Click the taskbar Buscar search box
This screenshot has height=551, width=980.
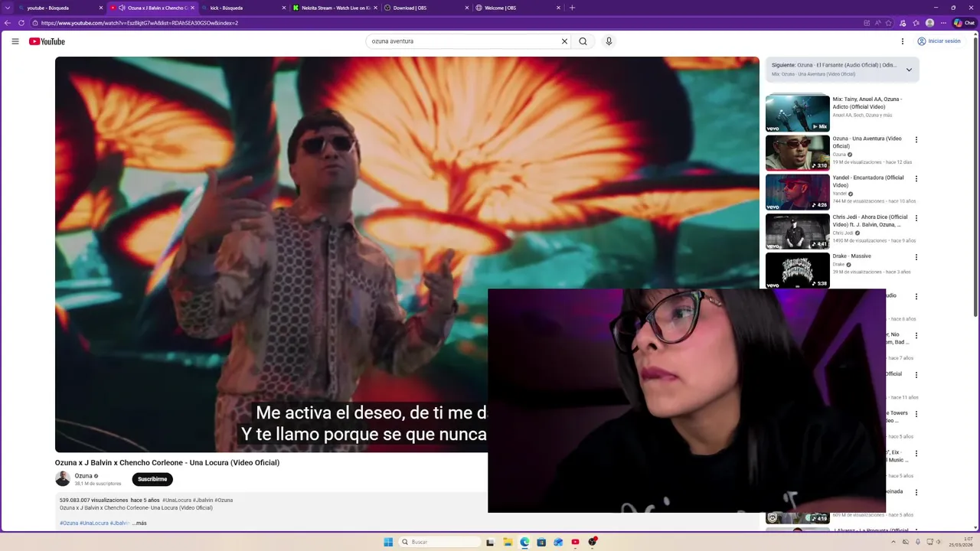(x=441, y=542)
